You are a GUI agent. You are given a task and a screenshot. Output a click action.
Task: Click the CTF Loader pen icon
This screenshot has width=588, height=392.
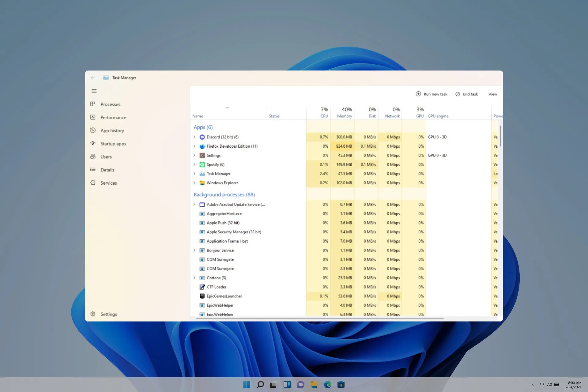point(202,287)
